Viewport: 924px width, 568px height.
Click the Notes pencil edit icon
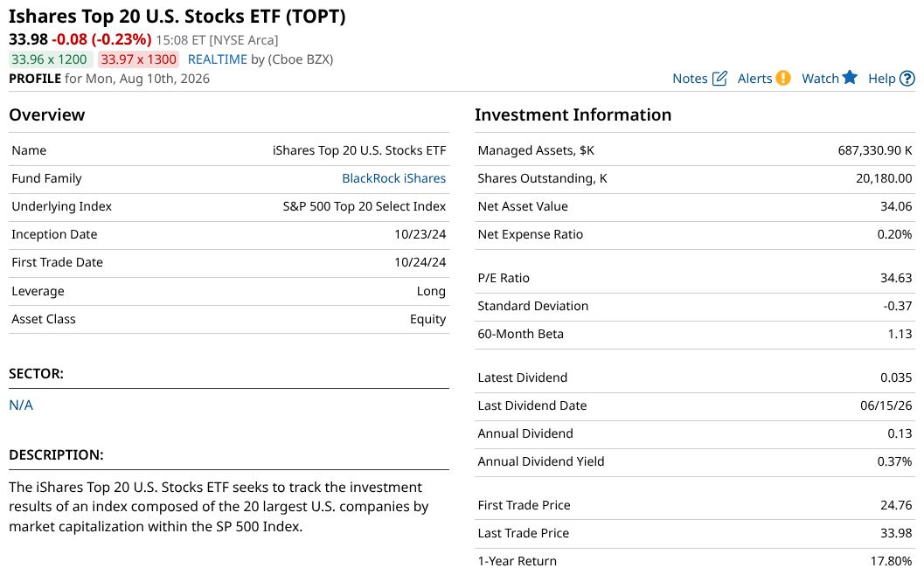click(719, 79)
